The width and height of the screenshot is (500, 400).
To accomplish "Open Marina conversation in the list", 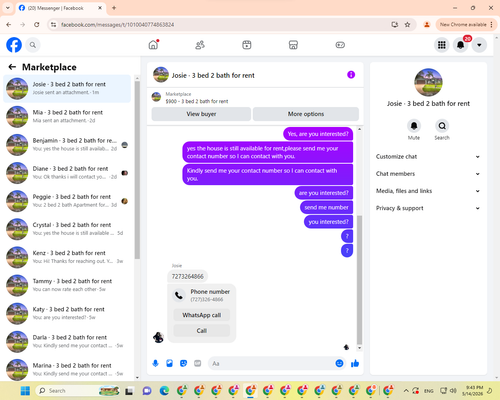I will (x=67, y=369).
